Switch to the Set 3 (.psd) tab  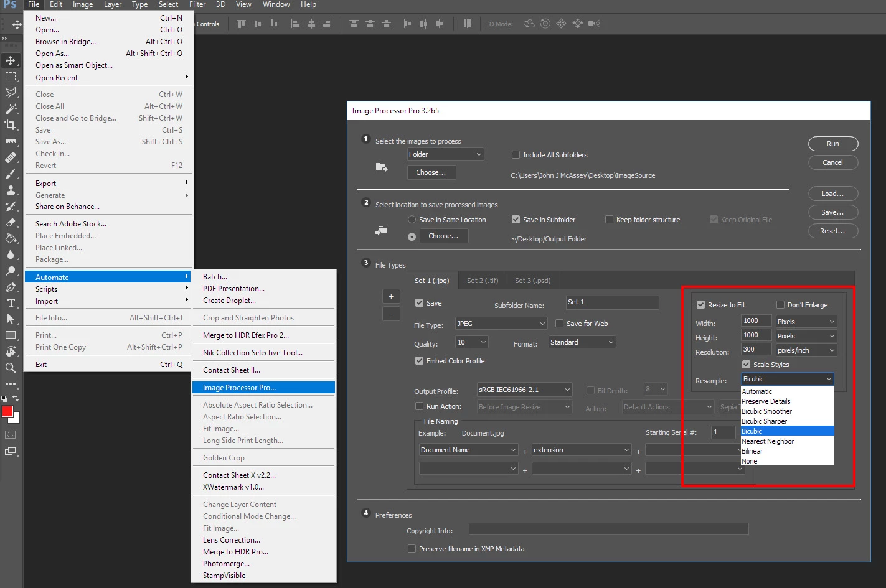coord(533,281)
